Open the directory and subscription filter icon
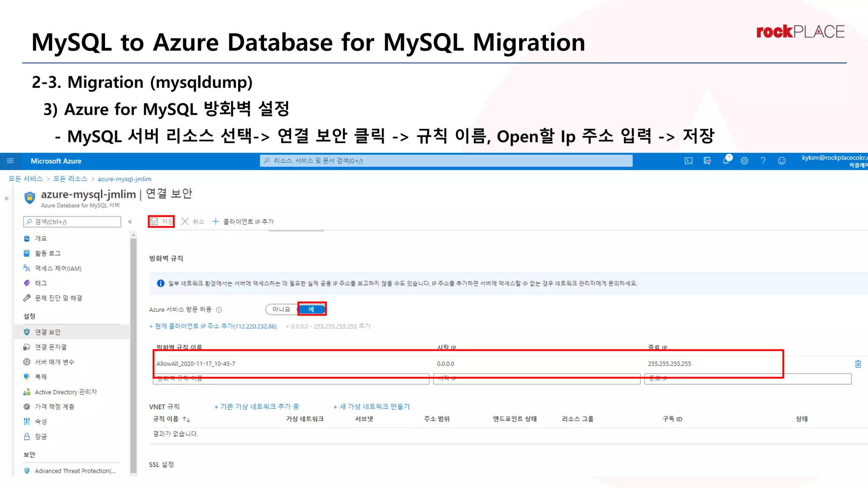Viewport: 868px width, 488px height. coord(707,161)
